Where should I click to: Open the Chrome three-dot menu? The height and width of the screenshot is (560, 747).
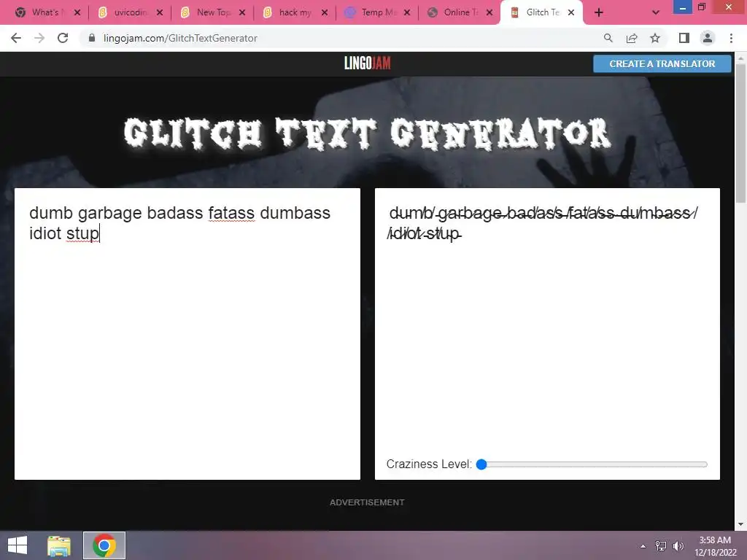pos(731,38)
